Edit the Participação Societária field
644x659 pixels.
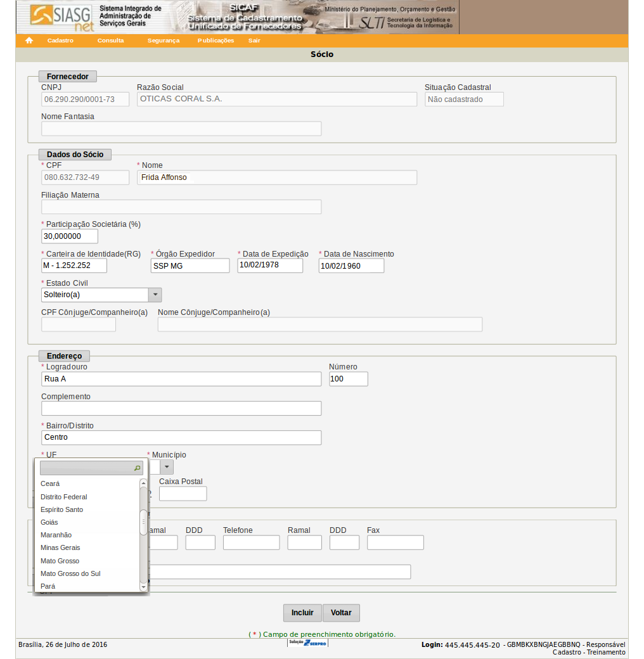70,236
